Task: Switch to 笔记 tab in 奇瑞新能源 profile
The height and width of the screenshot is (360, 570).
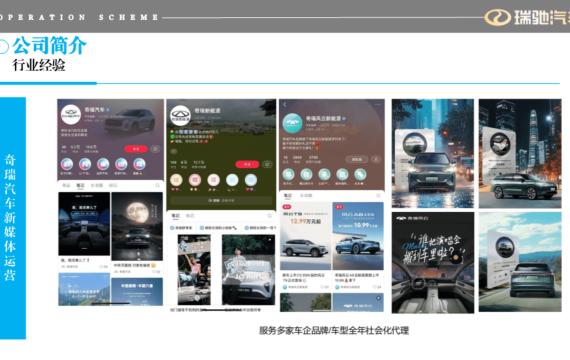Action: 176,216
